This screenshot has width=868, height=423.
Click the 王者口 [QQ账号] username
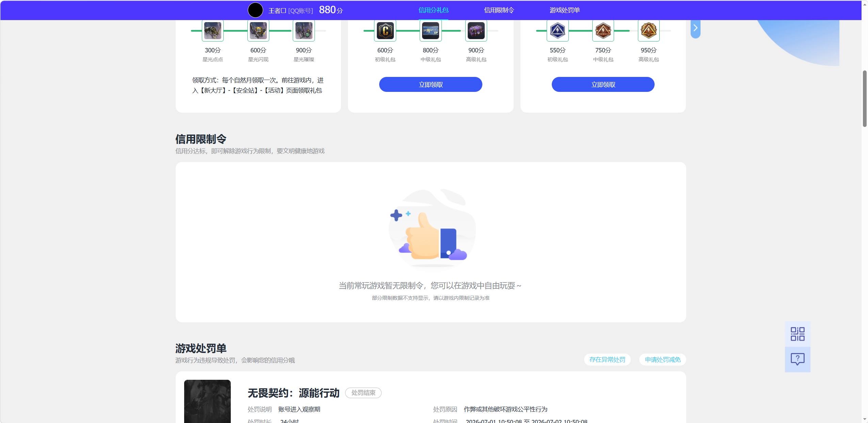tap(291, 11)
